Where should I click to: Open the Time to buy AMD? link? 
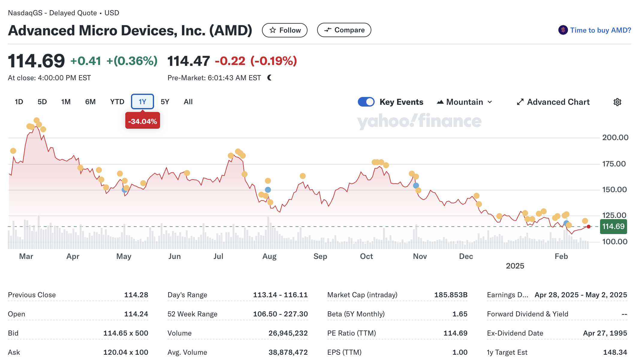coord(600,30)
